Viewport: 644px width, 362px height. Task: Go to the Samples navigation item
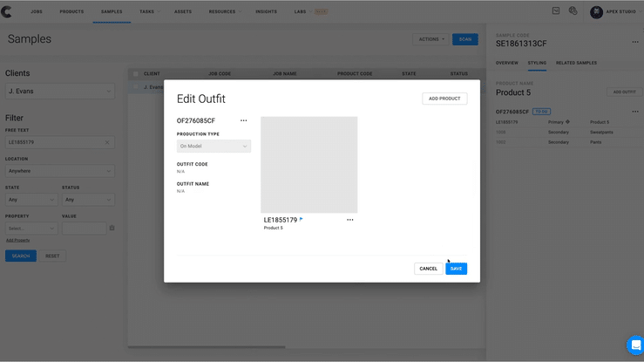112,11
